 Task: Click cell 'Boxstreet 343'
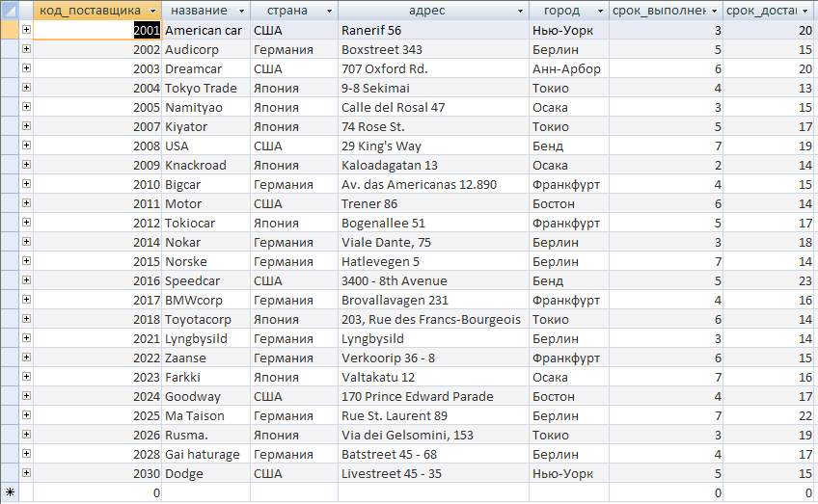point(433,49)
